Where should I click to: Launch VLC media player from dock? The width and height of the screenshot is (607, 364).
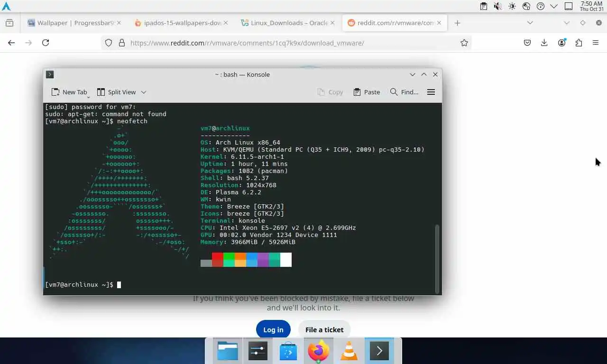coord(349,351)
